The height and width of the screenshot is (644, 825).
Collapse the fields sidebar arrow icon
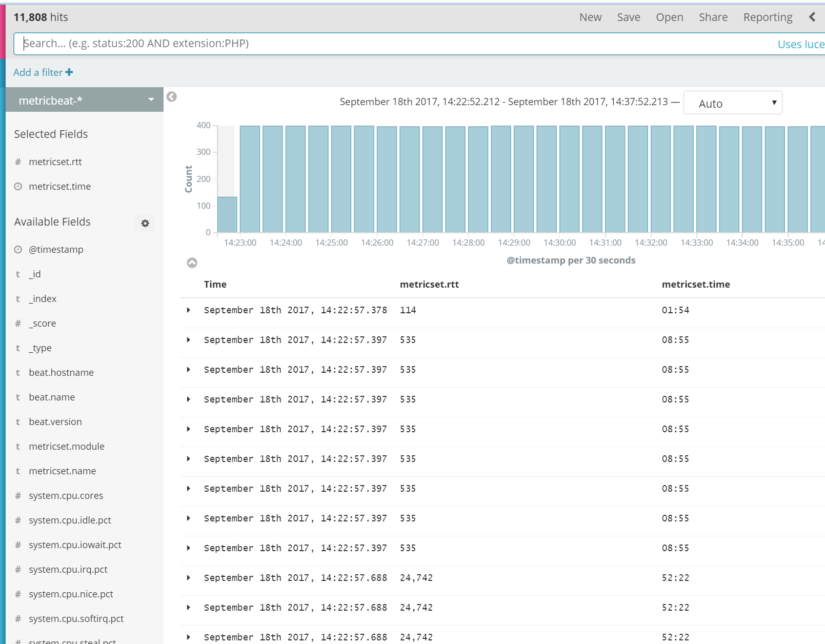click(172, 97)
